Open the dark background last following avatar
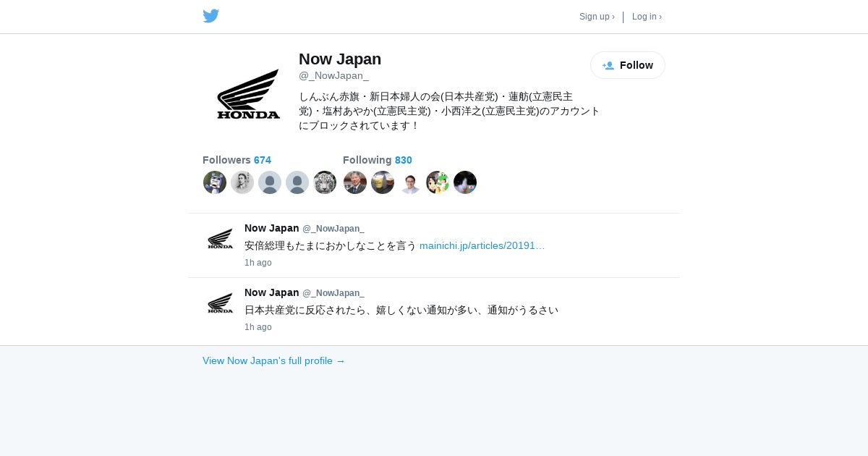The image size is (868, 456). point(465,182)
